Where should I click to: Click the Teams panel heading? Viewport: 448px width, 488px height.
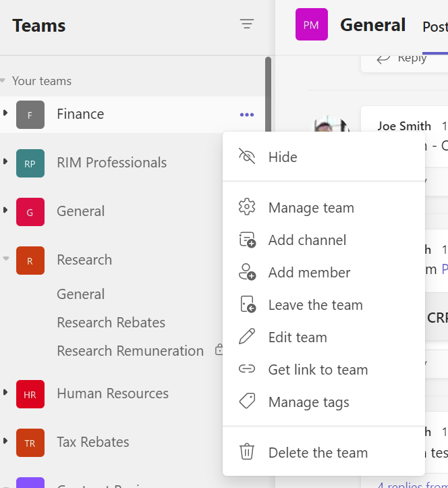tap(39, 26)
